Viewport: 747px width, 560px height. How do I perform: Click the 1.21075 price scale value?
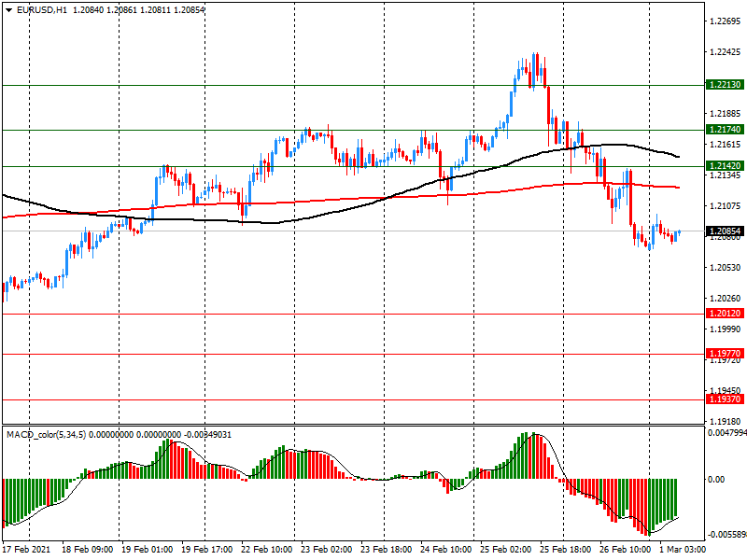(726, 206)
